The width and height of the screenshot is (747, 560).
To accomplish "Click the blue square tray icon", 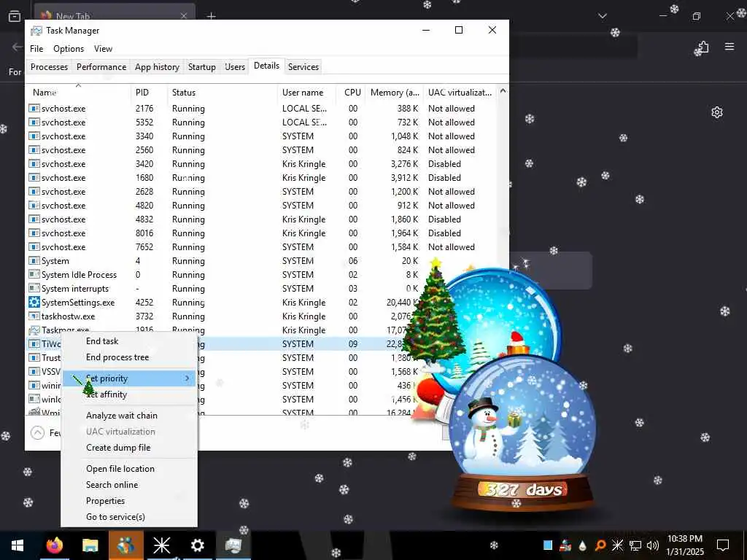I will click(x=548, y=545).
